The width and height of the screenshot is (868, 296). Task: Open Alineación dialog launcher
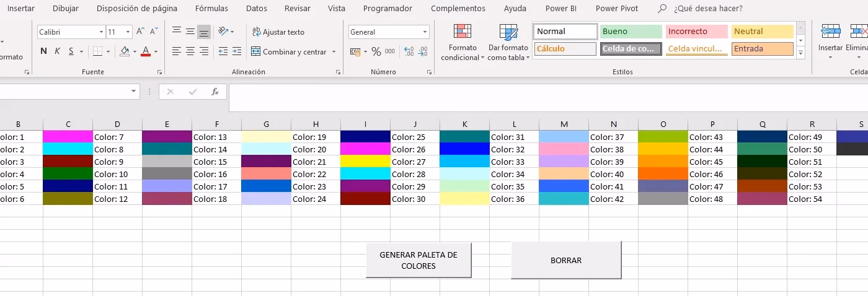[337, 72]
